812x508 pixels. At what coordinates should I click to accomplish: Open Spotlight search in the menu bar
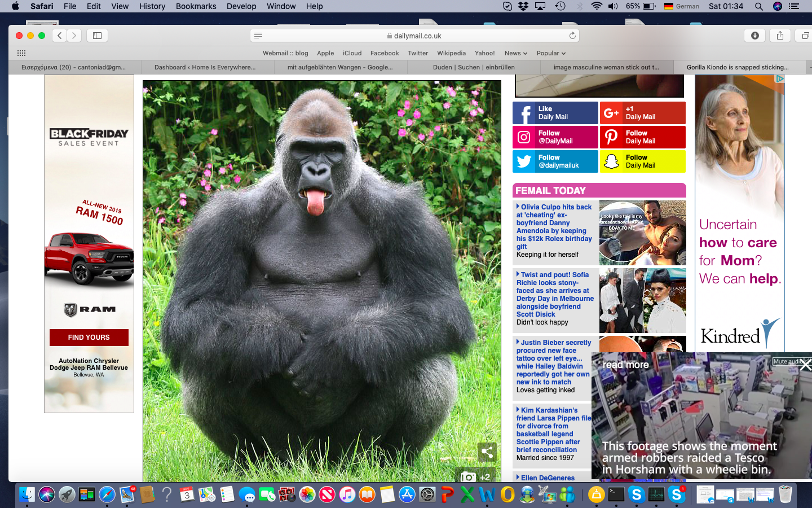click(759, 6)
